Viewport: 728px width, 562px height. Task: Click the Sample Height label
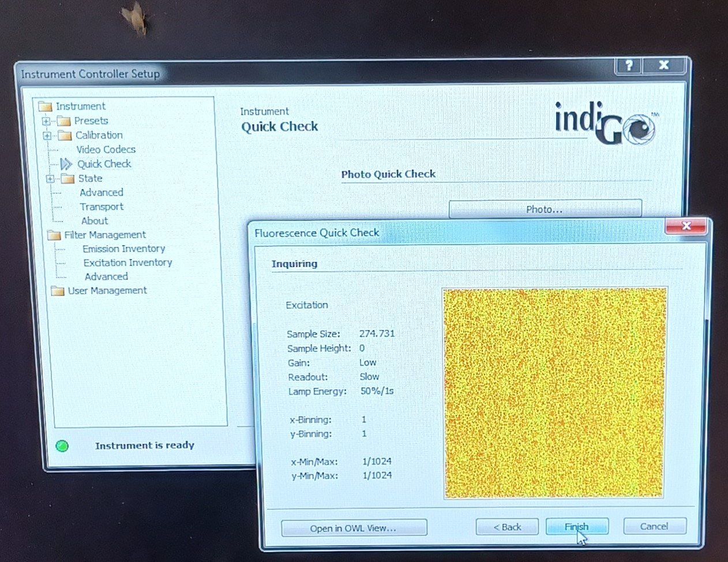tap(319, 349)
